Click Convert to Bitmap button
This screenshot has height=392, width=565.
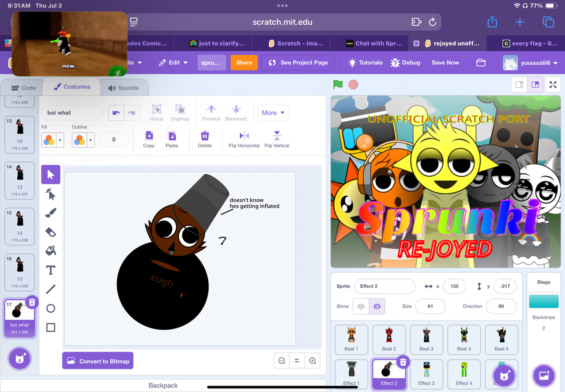(x=98, y=361)
